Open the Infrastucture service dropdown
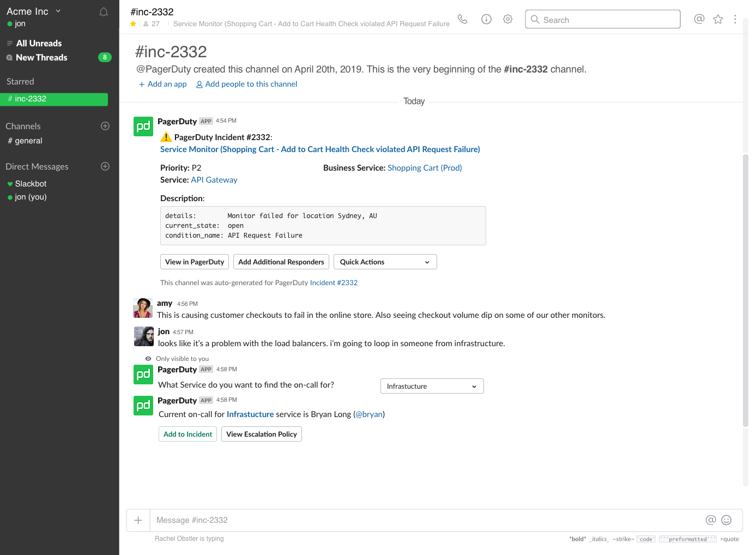This screenshot has width=756, height=555. click(x=432, y=386)
